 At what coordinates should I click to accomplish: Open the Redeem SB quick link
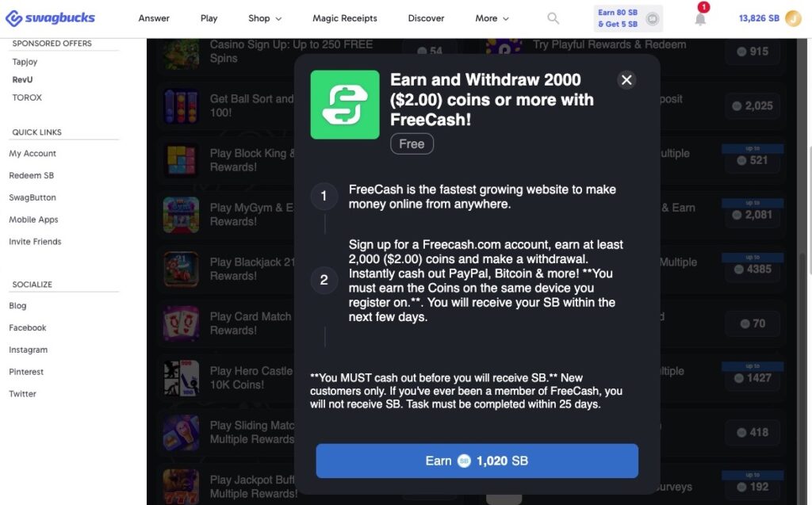32,175
